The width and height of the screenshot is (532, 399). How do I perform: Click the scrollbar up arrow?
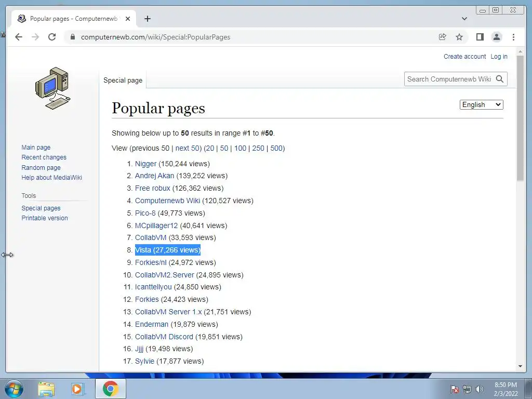(521, 52)
